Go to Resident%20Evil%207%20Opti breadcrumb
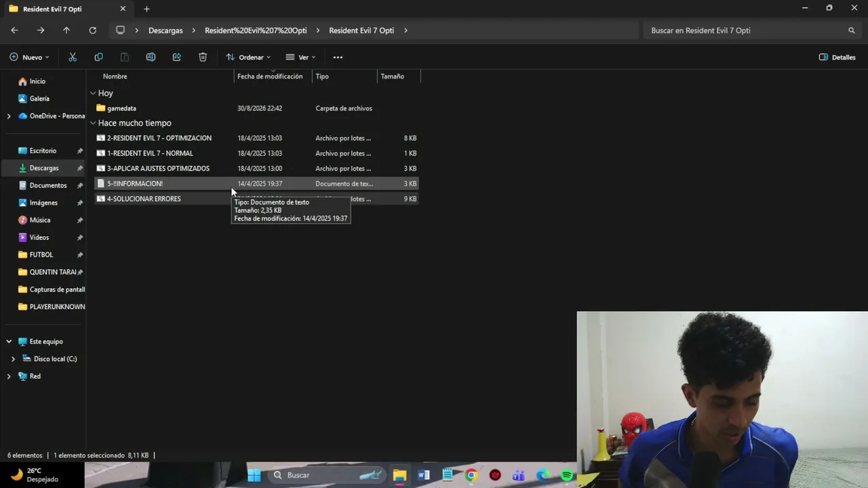 click(x=256, y=30)
